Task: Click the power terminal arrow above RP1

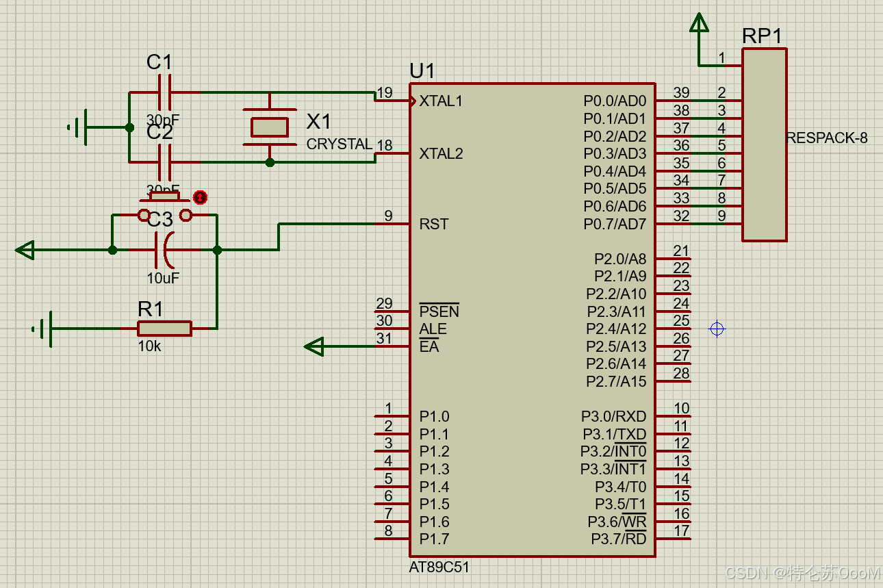Action: click(x=699, y=23)
